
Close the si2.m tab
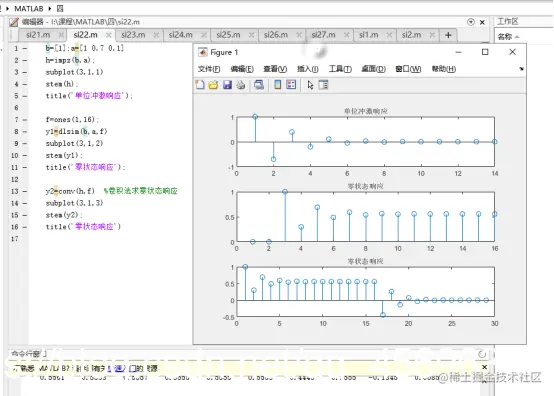coord(432,35)
